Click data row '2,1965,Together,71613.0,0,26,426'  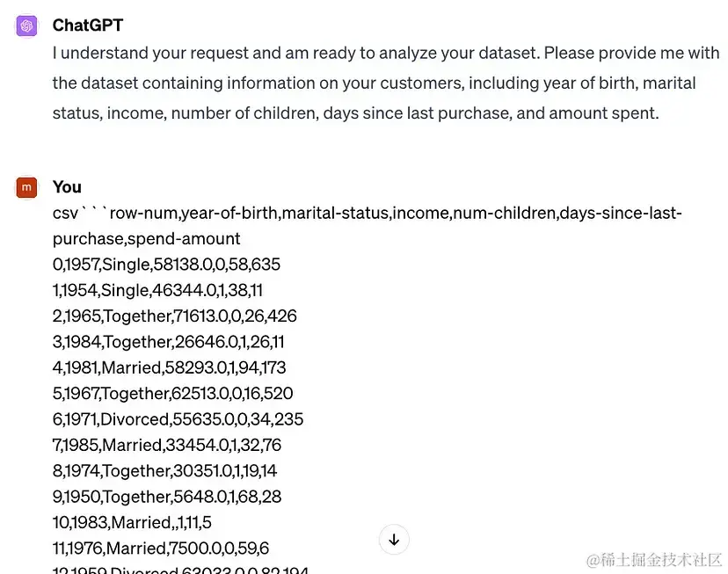pos(174,316)
